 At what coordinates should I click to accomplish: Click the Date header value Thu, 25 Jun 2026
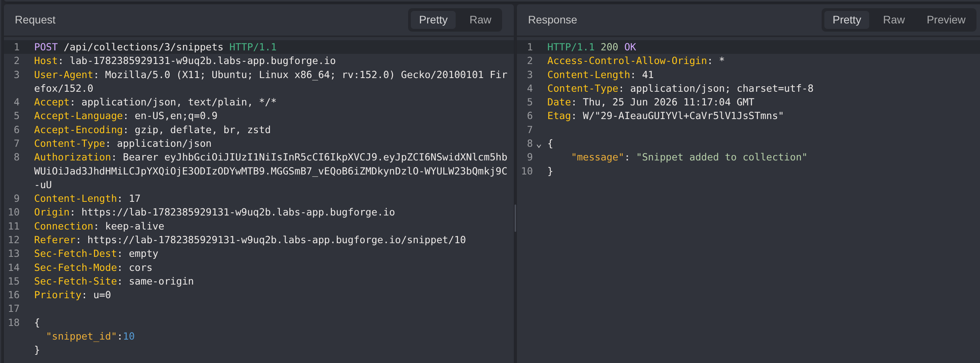630,102
